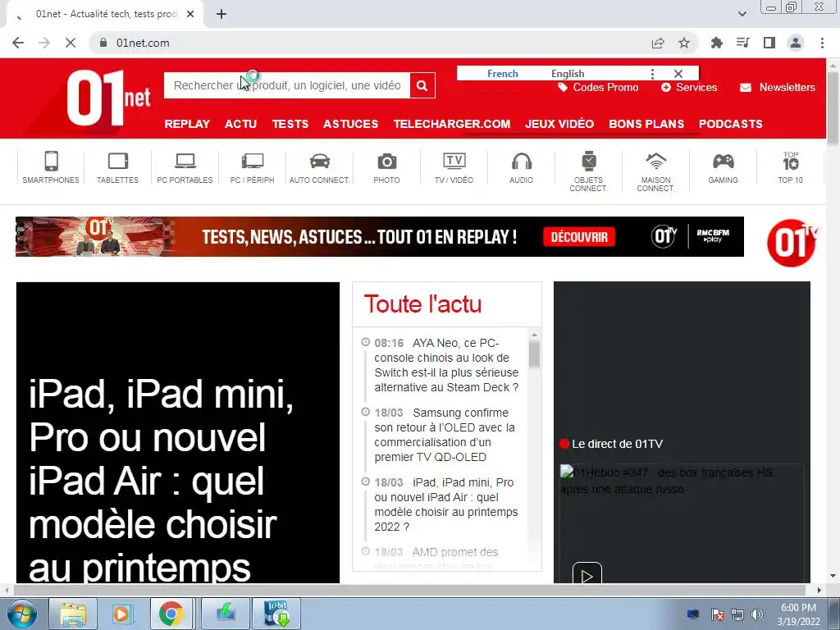Image resolution: width=840 pixels, height=630 pixels.
Task: Select English in translate bar
Action: click(x=568, y=73)
